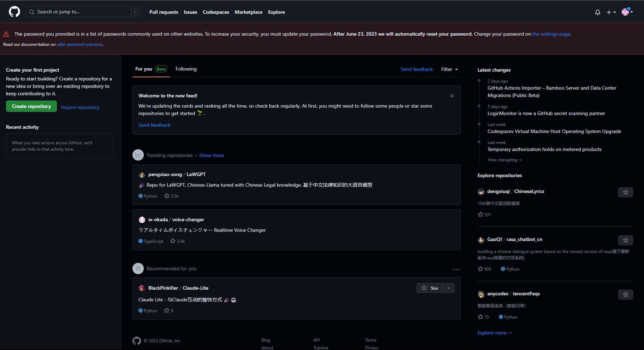Open Issues in top navigation
Image resolution: width=644 pixels, height=350 pixels.
190,12
